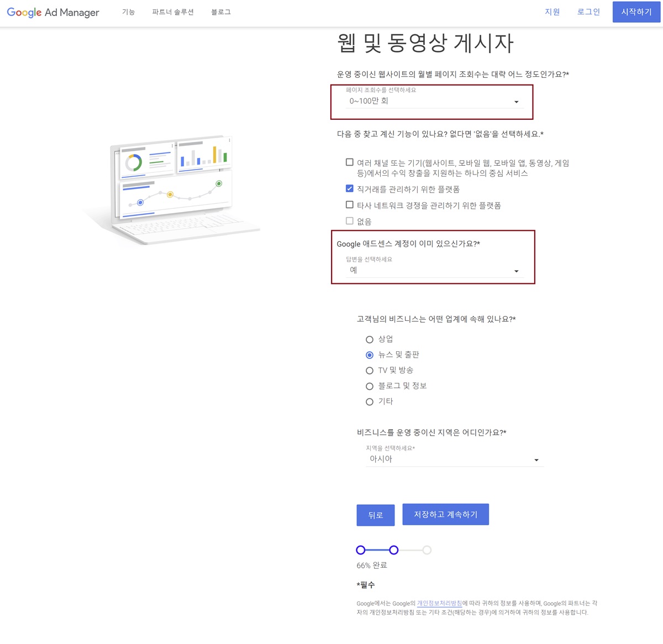Click the arrow of the 답변을 선택하세요 dropdown
This screenshot has width=663, height=644.
(x=517, y=271)
